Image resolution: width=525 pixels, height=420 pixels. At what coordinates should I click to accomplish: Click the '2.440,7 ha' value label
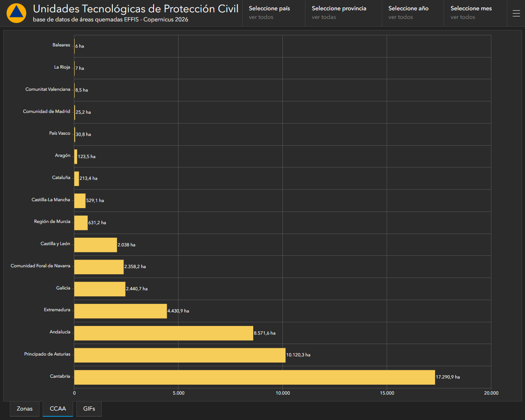click(x=137, y=289)
